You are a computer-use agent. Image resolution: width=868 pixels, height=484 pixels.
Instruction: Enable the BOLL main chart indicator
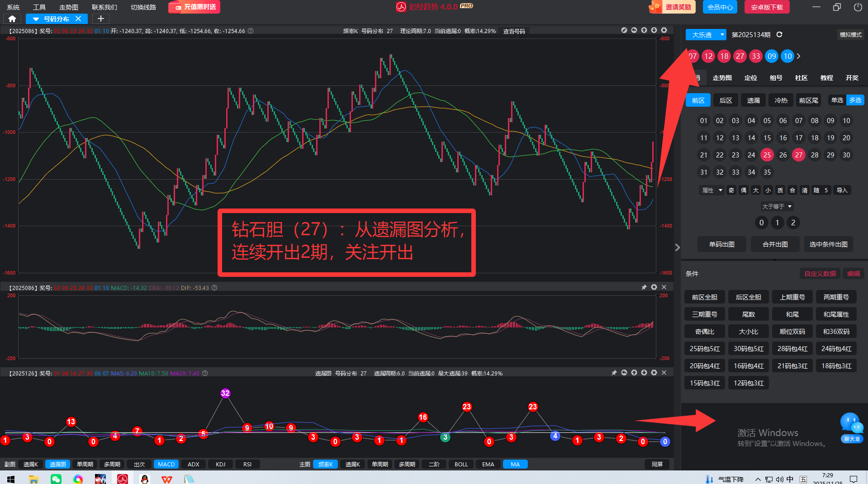tap(461, 464)
